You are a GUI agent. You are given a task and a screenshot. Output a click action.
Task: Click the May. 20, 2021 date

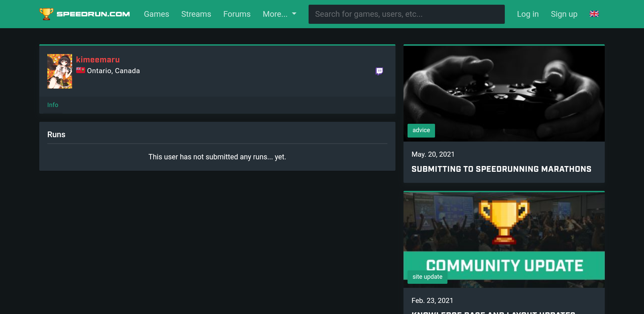click(433, 154)
